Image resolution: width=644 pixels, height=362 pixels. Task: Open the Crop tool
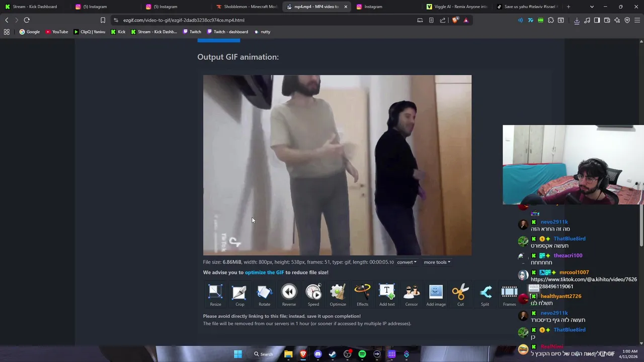click(x=239, y=295)
